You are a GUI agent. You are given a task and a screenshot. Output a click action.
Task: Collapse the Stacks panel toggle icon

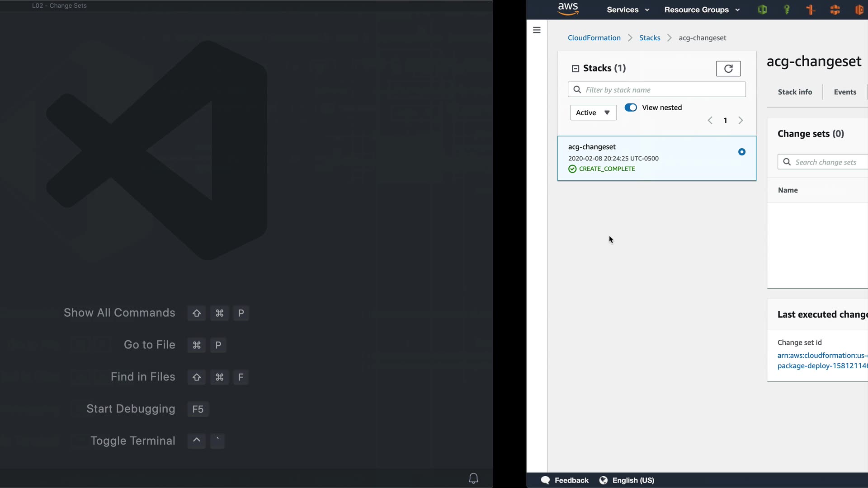tap(576, 69)
